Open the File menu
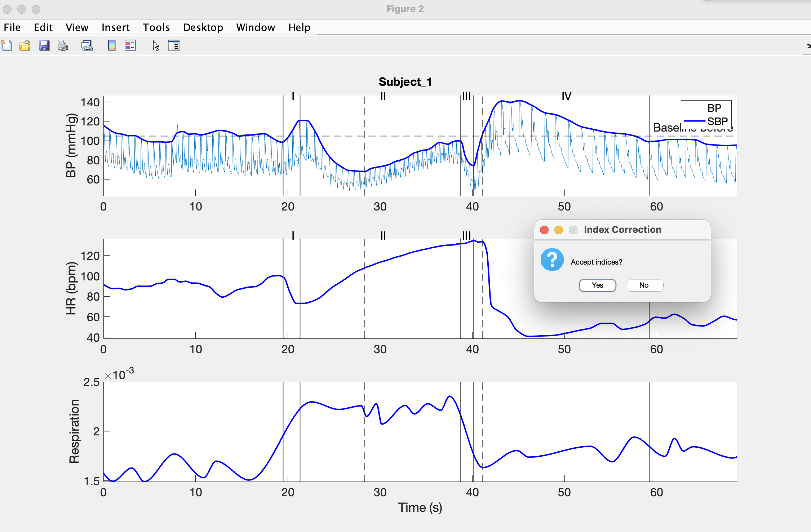811x532 pixels. (12, 27)
